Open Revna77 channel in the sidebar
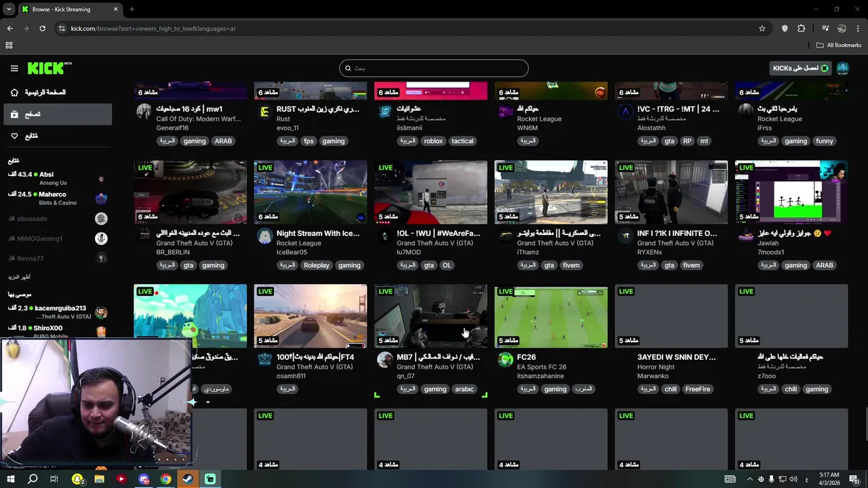Viewport: 868px width, 488px height. tap(56, 258)
